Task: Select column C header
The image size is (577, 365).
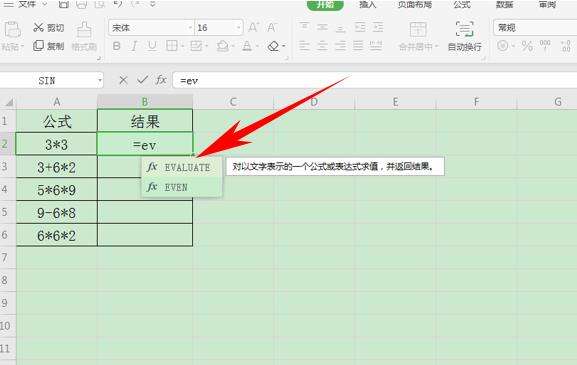Action: click(x=233, y=102)
